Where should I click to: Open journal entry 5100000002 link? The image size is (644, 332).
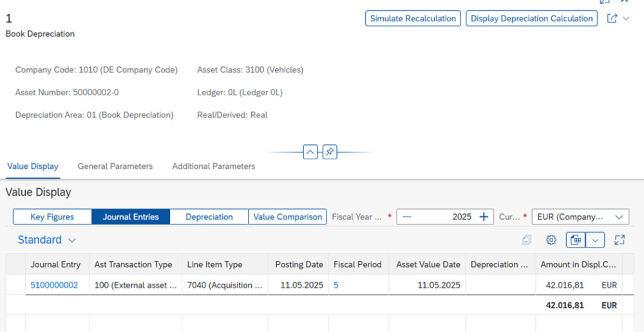click(x=54, y=285)
